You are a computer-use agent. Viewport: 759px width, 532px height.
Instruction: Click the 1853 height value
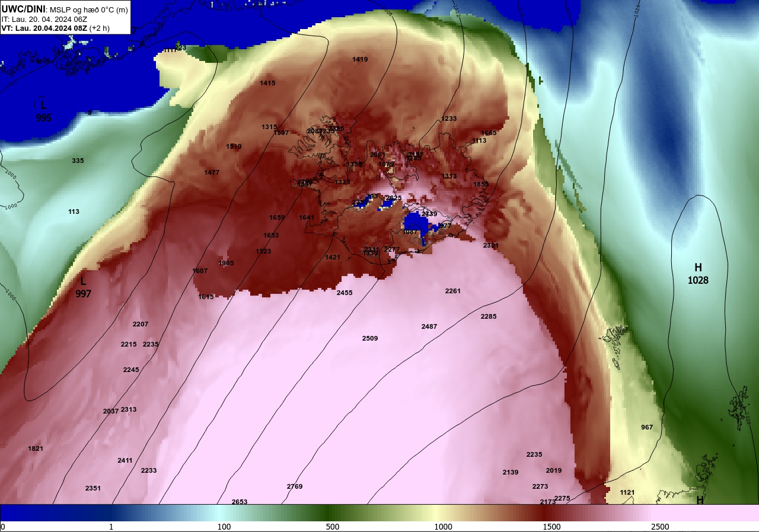pyautogui.click(x=481, y=184)
